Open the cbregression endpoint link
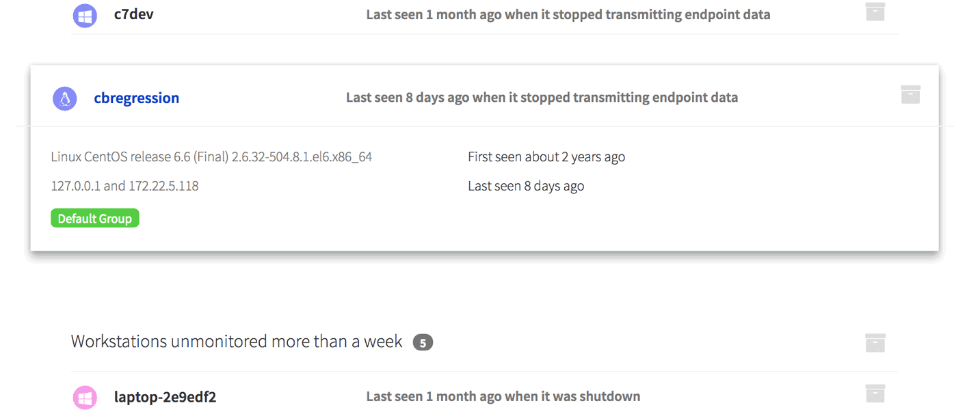This screenshot has height=414, width=980. click(137, 98)
